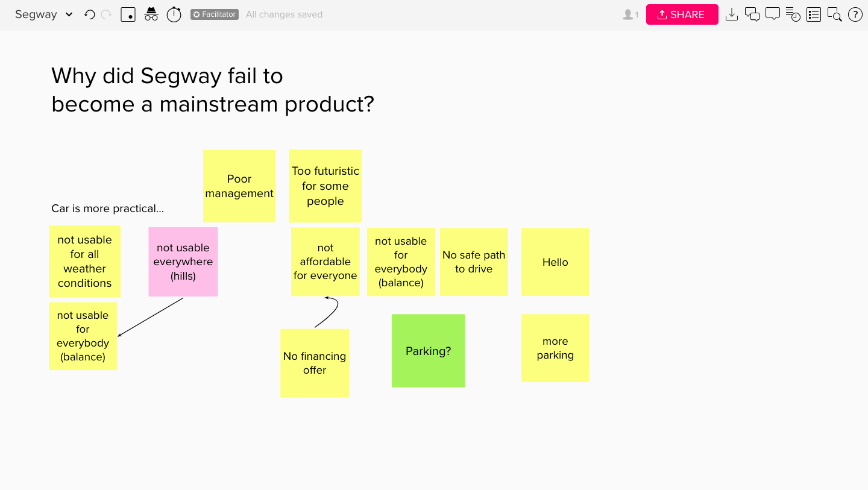
Task: Open the comments speech bubble icon
Action: (x=773, y=14)
